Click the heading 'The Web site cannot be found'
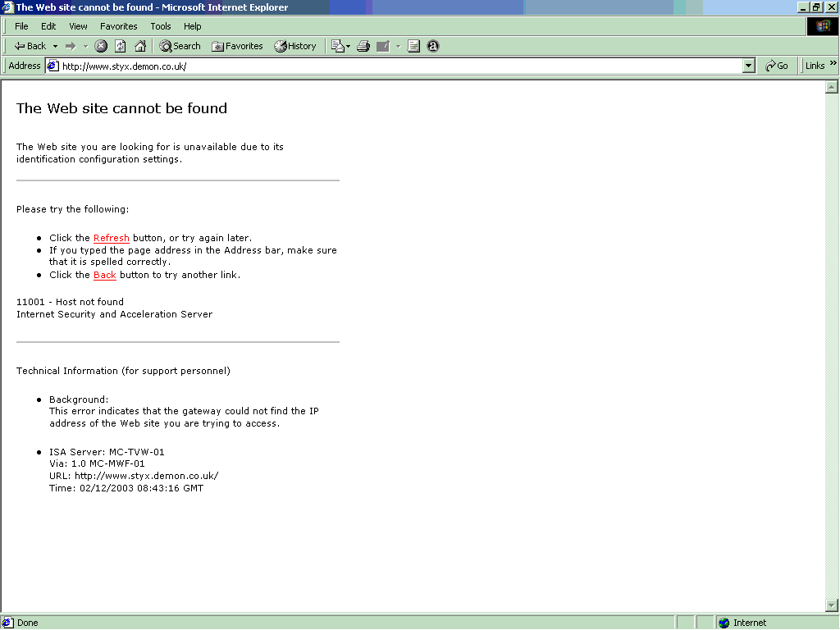The image size is (840, 630). pos(121,108)
